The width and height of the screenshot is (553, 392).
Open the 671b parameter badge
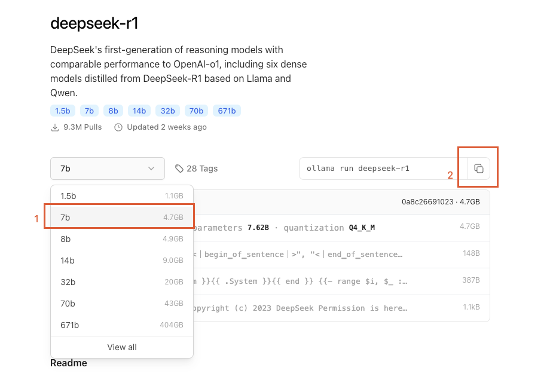pos(227,110)
